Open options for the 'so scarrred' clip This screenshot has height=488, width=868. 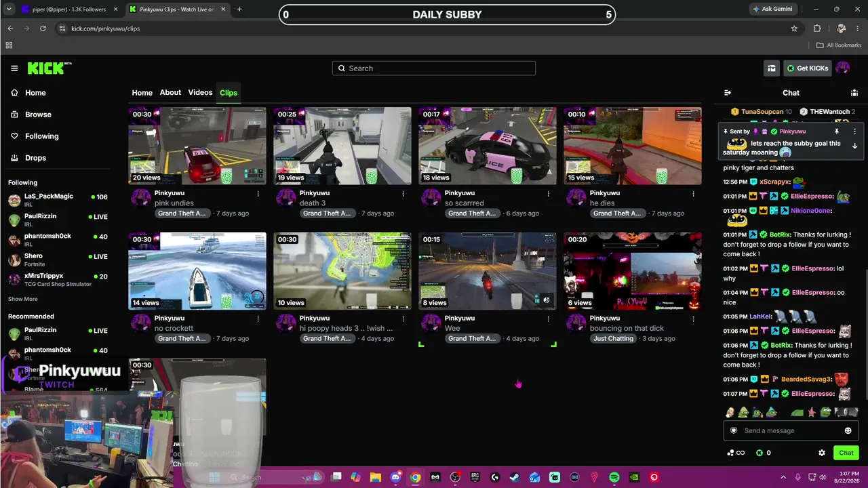549,193
